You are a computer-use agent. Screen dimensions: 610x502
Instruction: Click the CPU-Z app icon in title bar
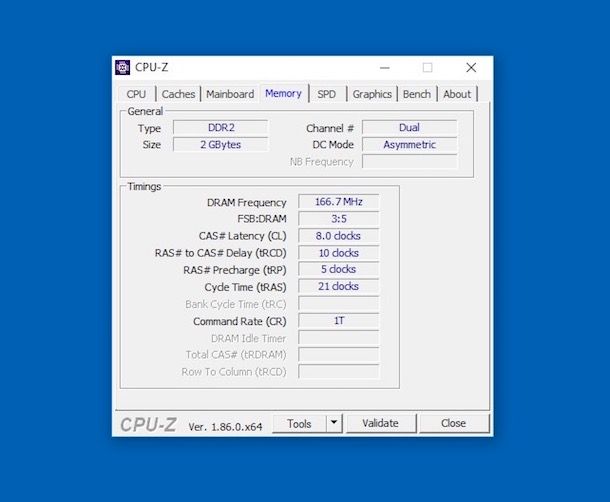pyautogui.click(x=123, y=67)
